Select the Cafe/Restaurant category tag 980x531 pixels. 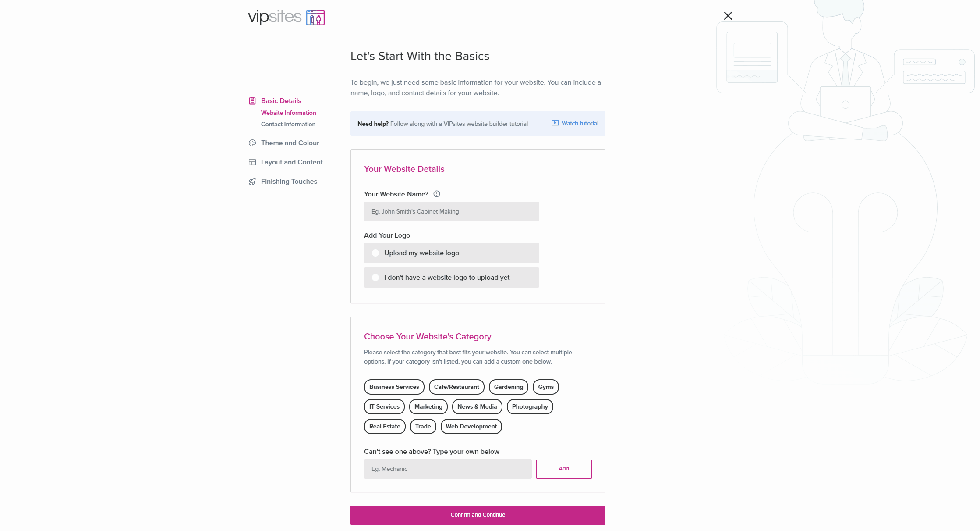click(x=456, y=386)
